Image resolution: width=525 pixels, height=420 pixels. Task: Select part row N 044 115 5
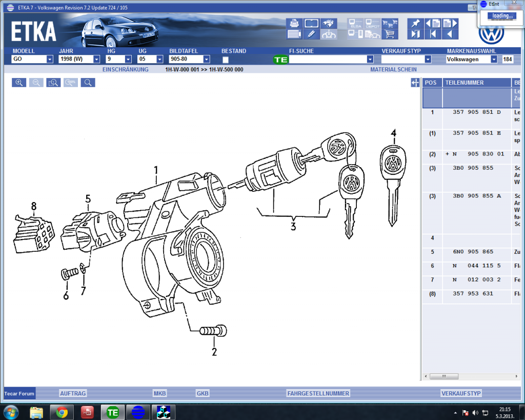(x=472, y=269)
